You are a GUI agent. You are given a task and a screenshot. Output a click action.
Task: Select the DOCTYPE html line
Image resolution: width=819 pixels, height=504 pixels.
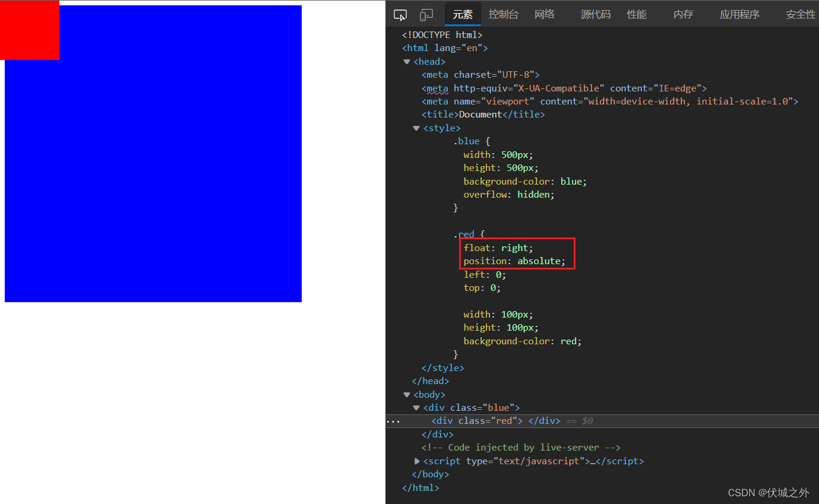(x=442, y=35)
